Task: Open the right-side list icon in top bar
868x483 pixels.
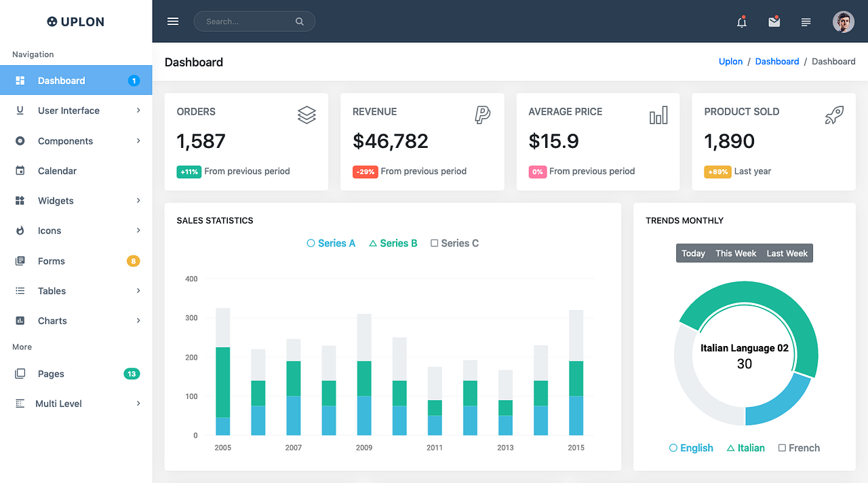Action: point(806,22)
